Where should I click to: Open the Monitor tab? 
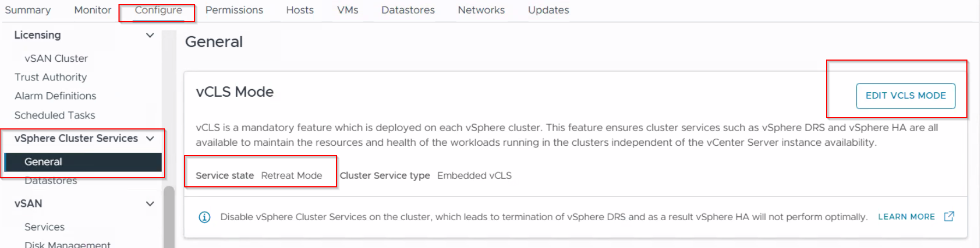93,10
